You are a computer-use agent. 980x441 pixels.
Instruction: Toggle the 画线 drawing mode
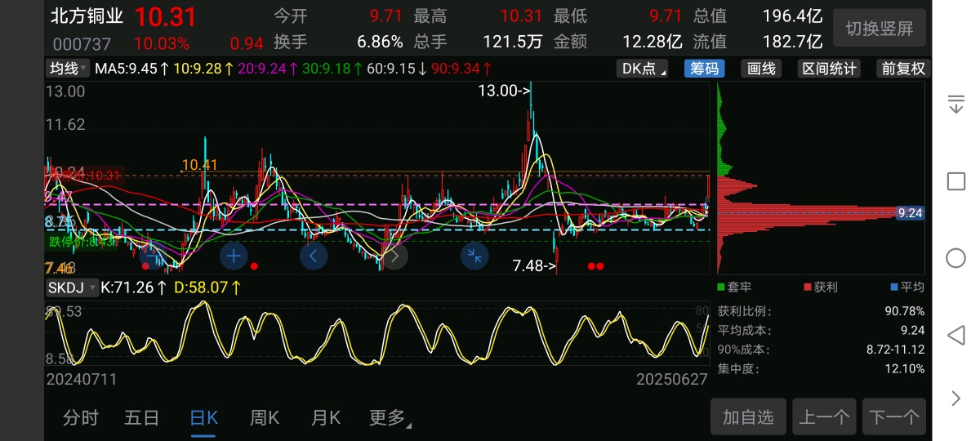pyautogui.click(x=761, y=69)
